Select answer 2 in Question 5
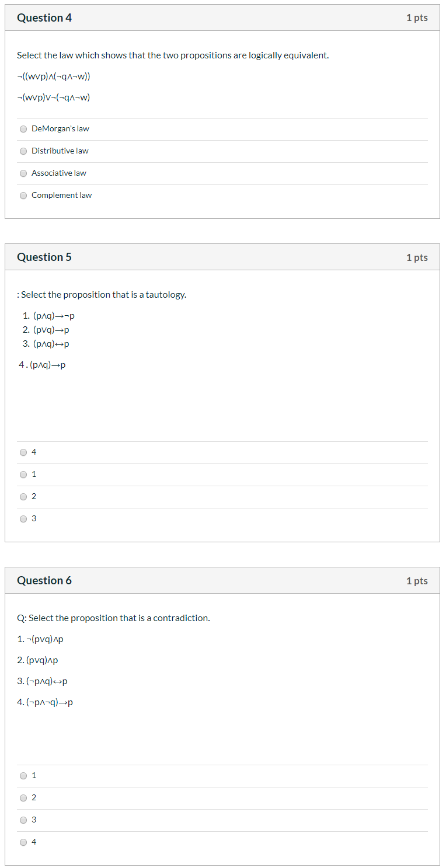Image resolution: width=446 pixels, height=868 pixels. [x=23, y=496]
